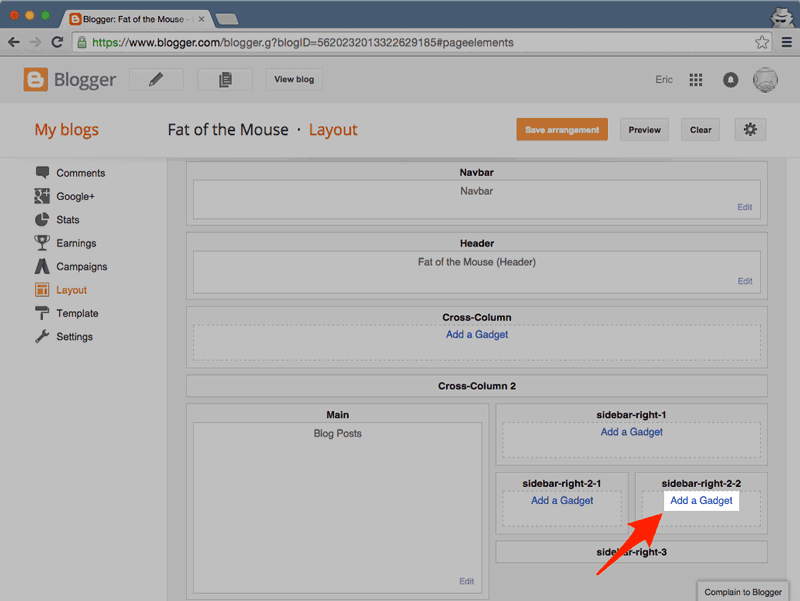Edit the Navbar gadget
Image resolution: width=800 pixels, height=601 pixels.
coord(744,207)
